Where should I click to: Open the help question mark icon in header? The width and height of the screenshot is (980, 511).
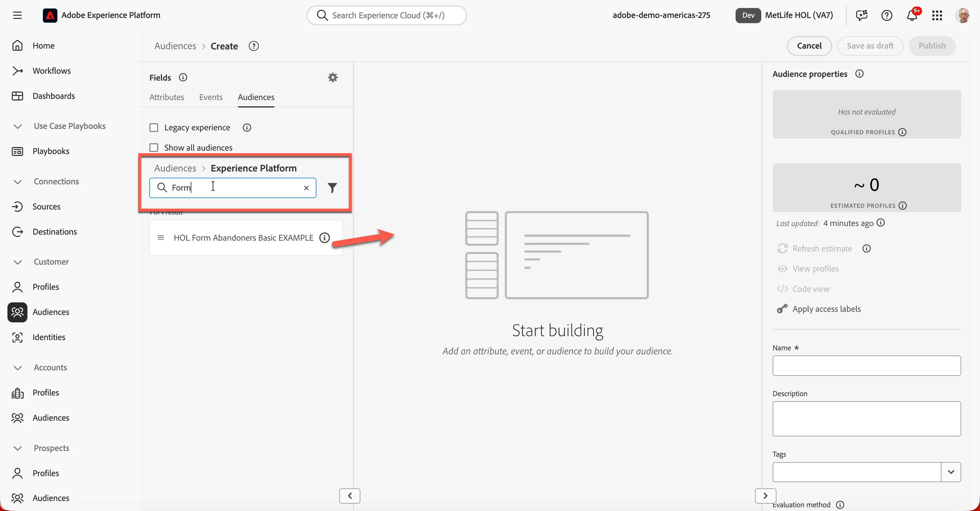(x=886, y=15)
